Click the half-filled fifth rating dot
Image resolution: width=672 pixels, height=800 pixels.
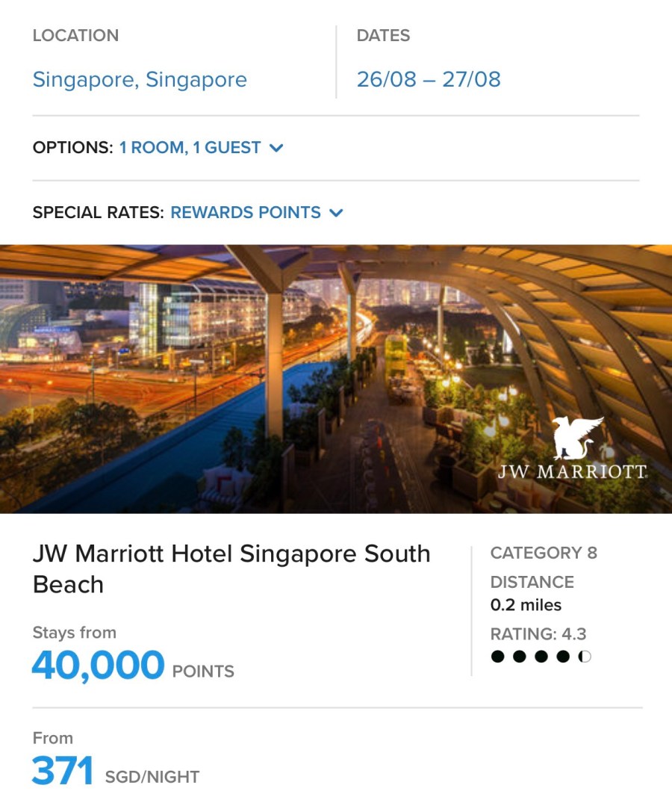click(x=585, y=657)
